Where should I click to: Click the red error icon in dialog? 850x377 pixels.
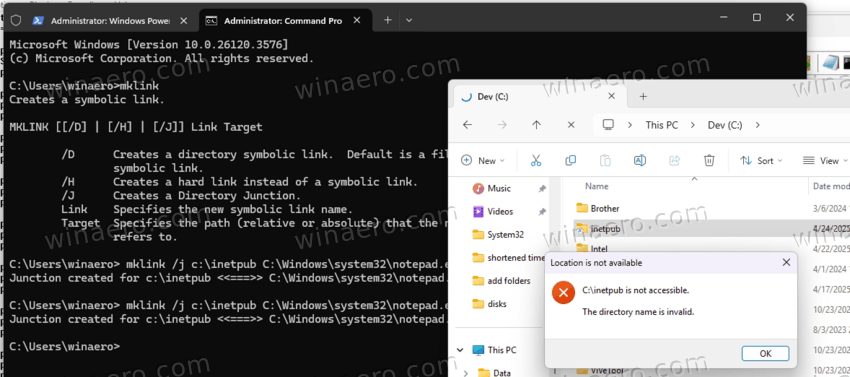(x=563, y=293)
